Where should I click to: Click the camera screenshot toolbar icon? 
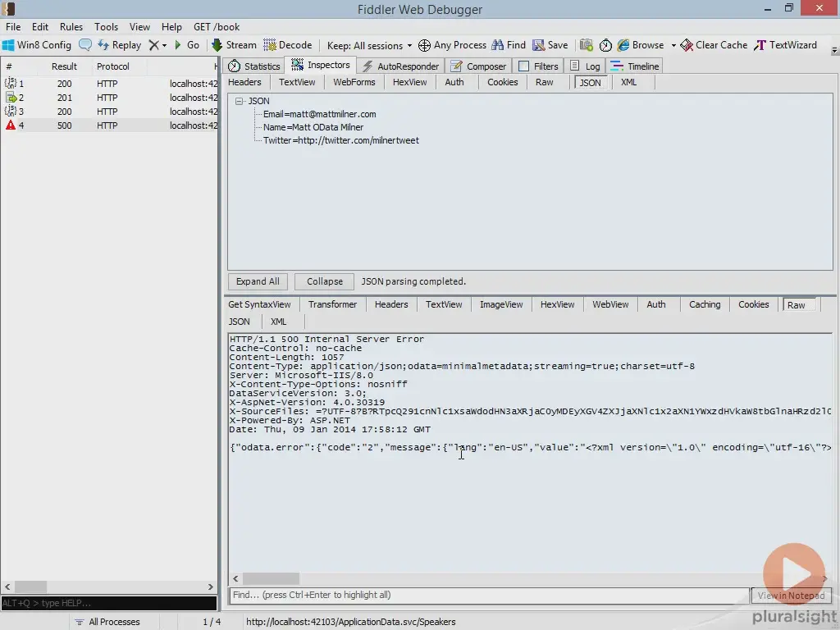[587, 45]
